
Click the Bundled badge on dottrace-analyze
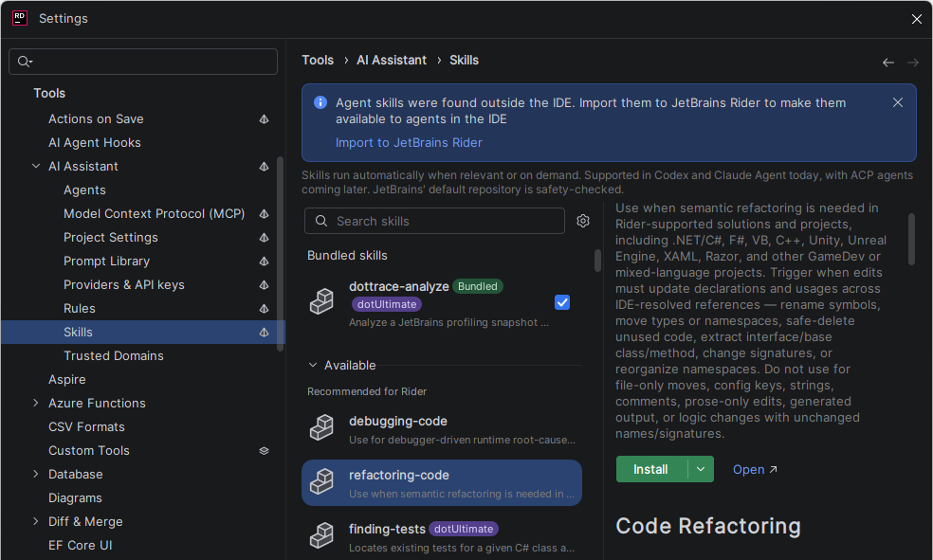(x=478, y=286)
